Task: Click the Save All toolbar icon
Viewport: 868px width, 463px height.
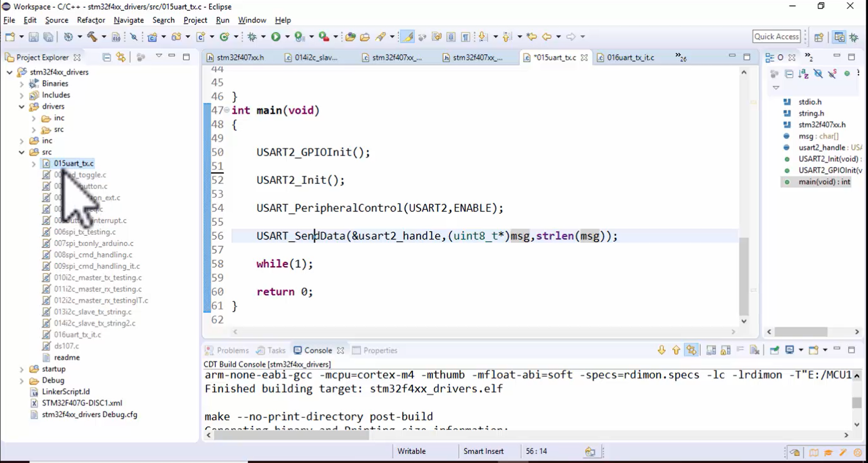Action: pyautogui.click(x=48, y=37)
